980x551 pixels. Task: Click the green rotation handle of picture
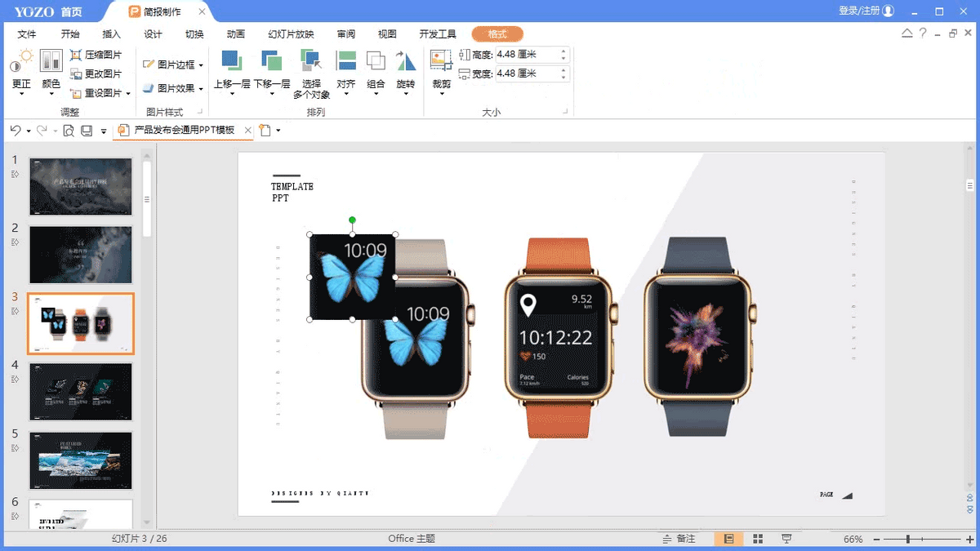coord(352,220)
